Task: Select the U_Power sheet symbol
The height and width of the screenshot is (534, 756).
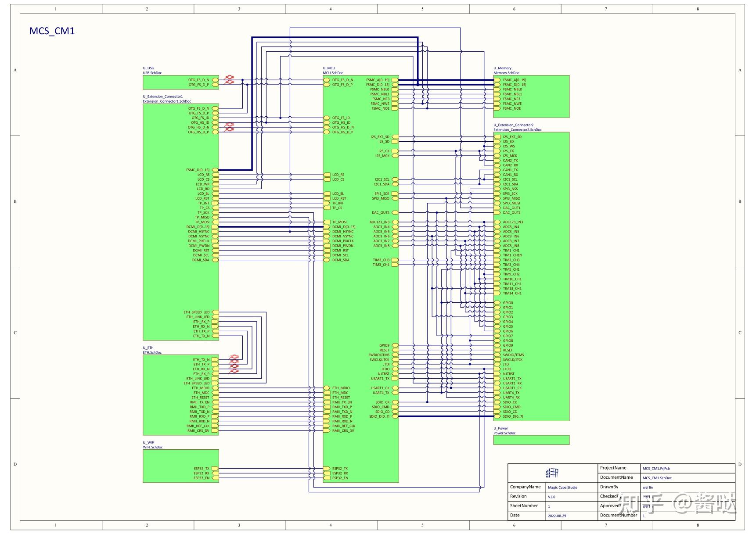Action: (531, 440)
